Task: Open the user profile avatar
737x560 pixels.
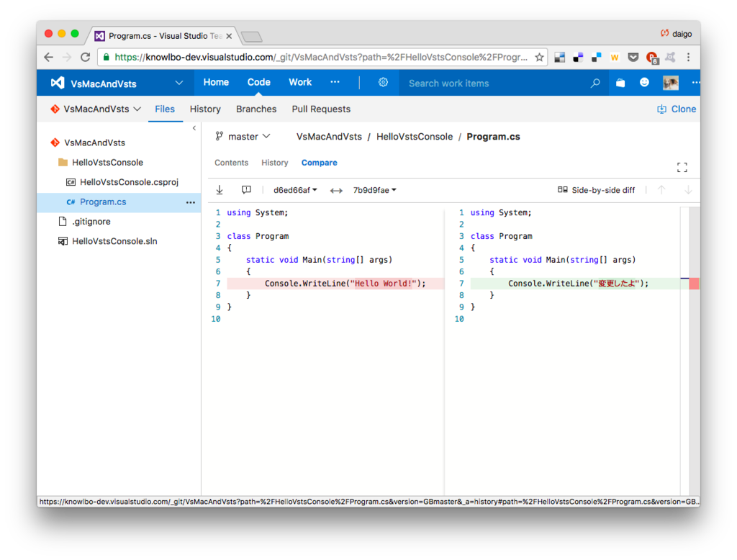Action: pyautogui.click(x=671, y=83)
